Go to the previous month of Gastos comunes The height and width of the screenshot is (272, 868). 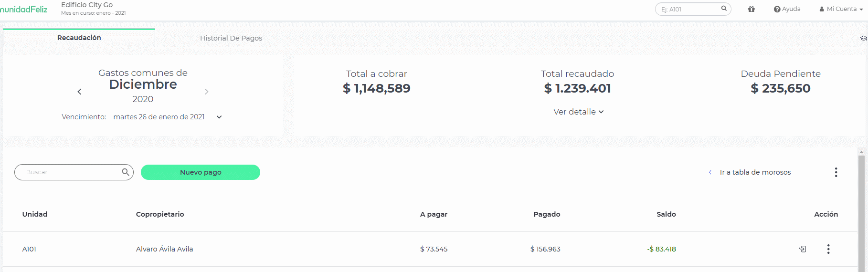tap(79, 92)
